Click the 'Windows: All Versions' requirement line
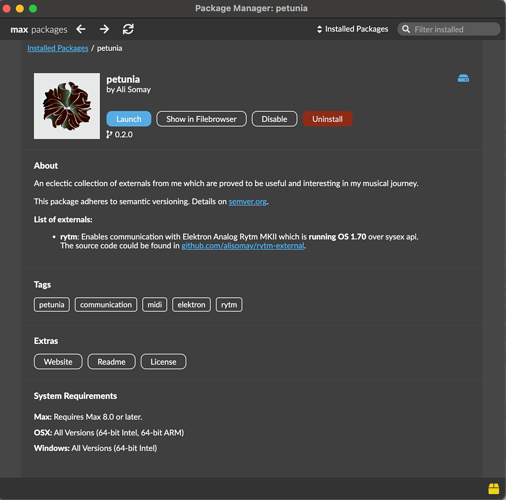Image resolution: width=506 pixels, height=500 pixels. pyautogui.click(x=95, y=448)
